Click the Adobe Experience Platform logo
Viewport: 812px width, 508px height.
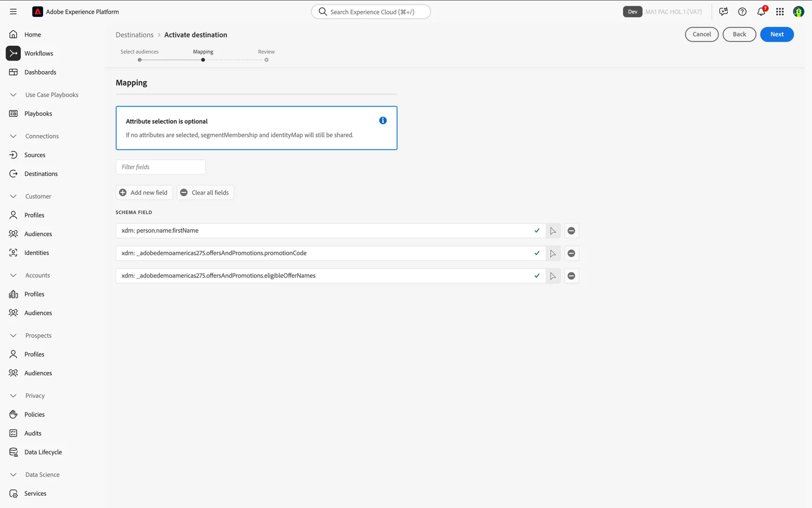coord(38,12)
